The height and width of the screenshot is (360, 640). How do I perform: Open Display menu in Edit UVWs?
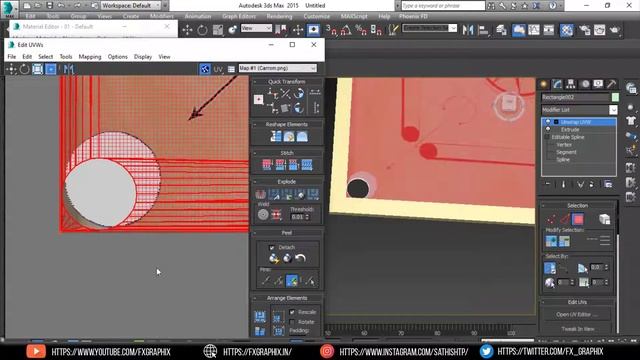(x=143, y=57)
